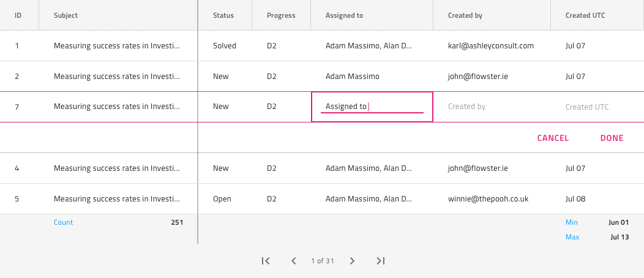
Task: Jump to last page icon
Action: (x=380, y=261)
